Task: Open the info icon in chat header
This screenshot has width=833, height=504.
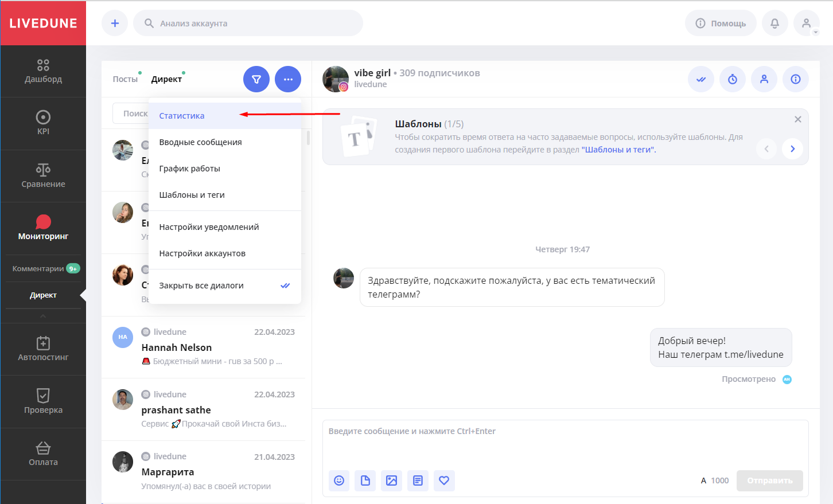Action: coord(796,79)
